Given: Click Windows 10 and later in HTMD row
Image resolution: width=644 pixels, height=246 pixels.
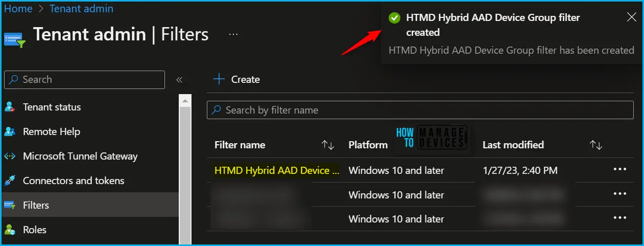Looking at the screenshot, I should tap(396, 171).
